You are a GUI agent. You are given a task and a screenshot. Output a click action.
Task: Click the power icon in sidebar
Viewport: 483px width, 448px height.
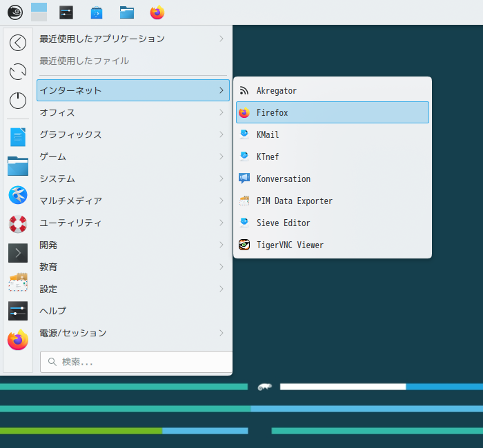coord(18,101)
